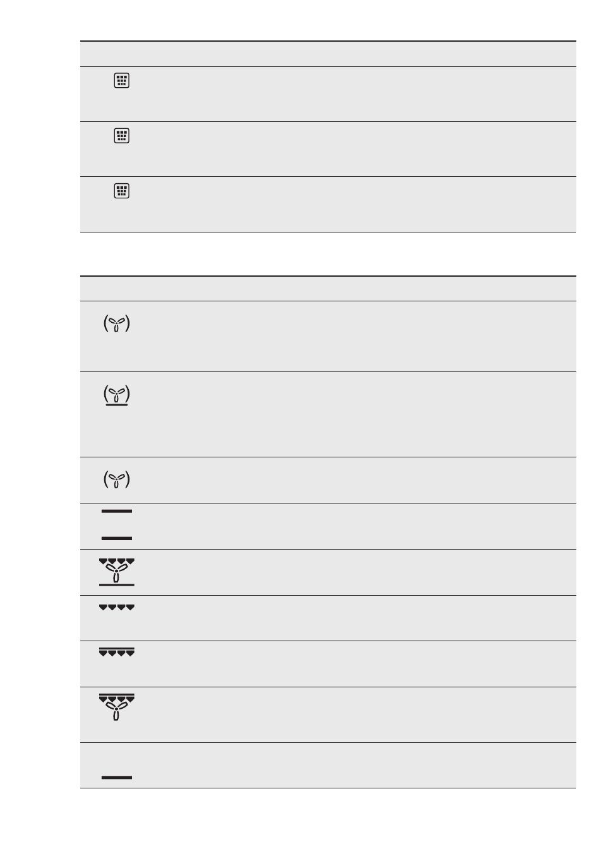This screenshot has height=868, width=600.
Task: Select the two horizontal lines top-bottom heat icon
Action: [x=117, y=524]
